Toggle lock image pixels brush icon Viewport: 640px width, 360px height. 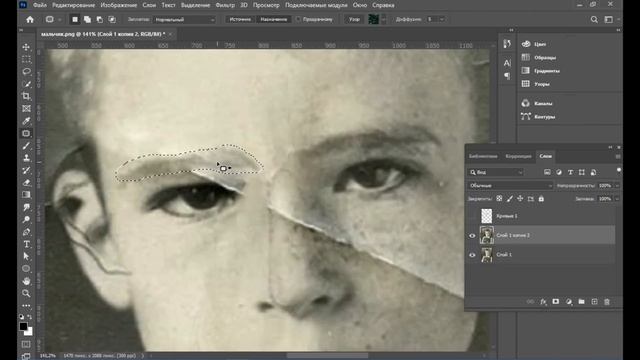tap(510, 199)
